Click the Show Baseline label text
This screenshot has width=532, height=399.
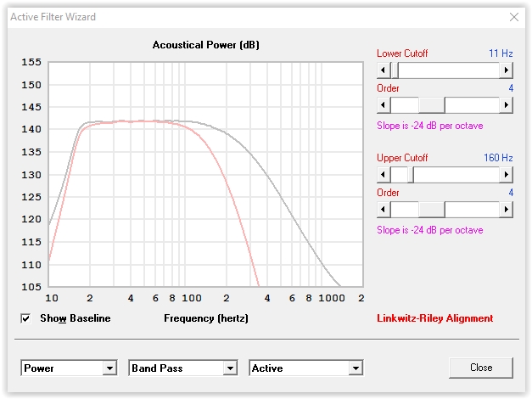point(76,318)
